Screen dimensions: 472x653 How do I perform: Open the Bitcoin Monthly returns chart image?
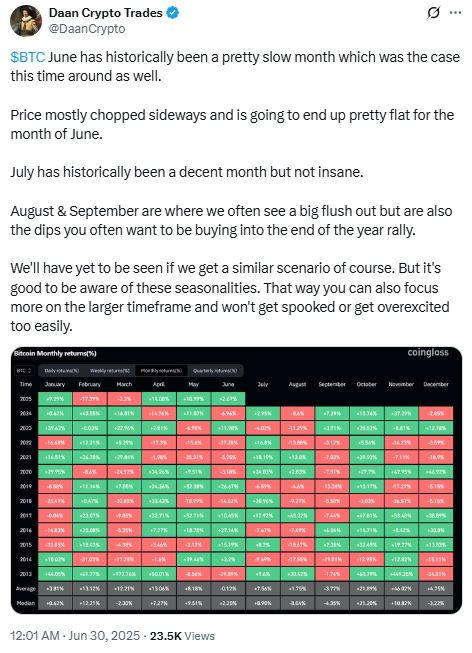[236, 480]
